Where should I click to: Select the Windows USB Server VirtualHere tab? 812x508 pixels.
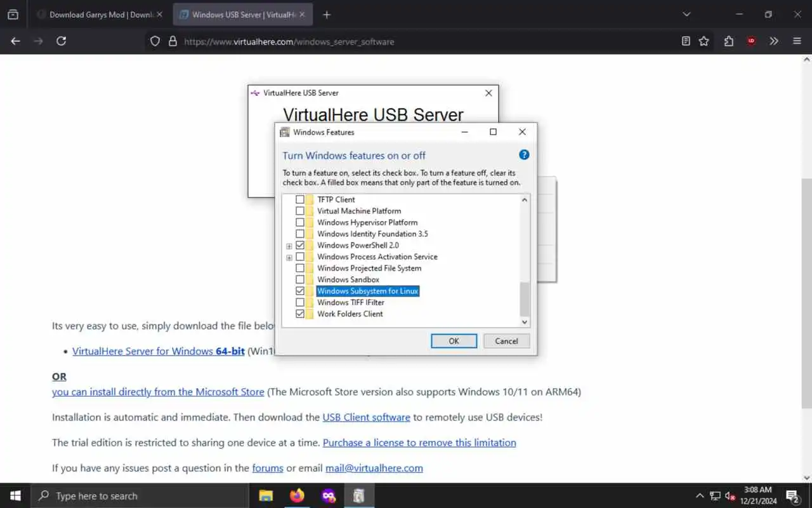(x=243, y=15)
